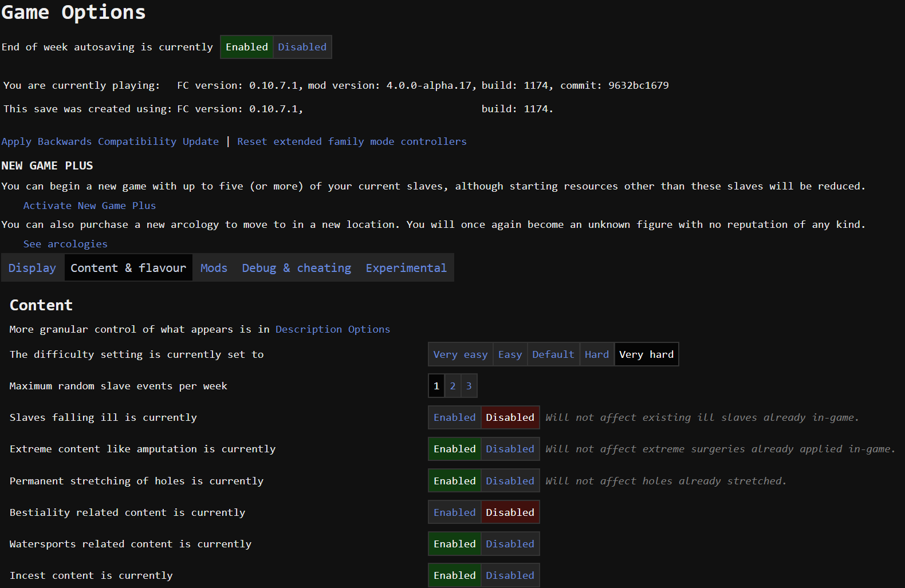Click Apply Backwards Compatibility Update

click(x=110, y=141)
